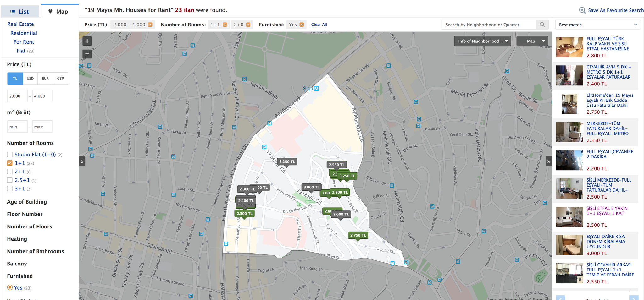The image size is (644, 300).
Task: Switch to the Map tab
Action: click(x=59, y=11)
